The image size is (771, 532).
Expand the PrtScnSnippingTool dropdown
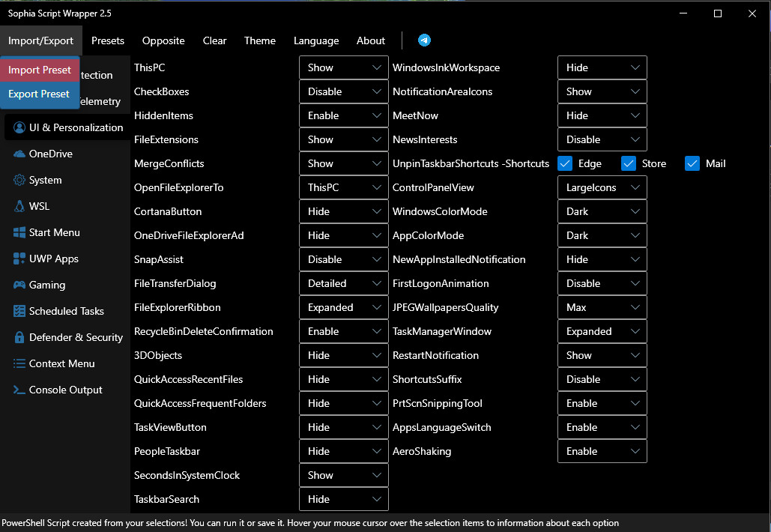pyautogui.click(x=602, y=403)
